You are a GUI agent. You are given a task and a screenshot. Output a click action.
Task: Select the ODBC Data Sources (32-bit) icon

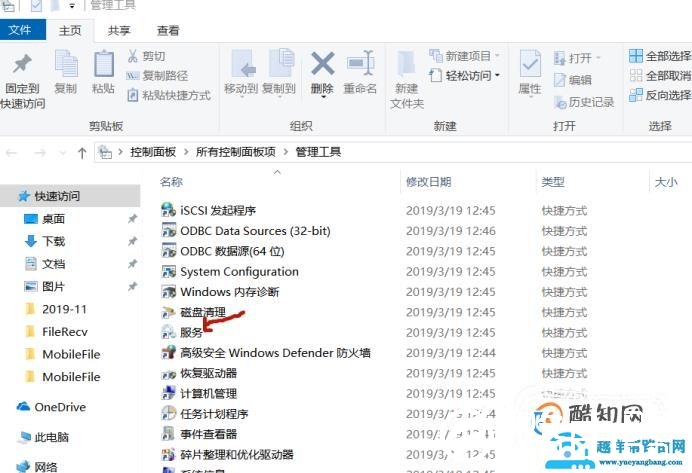[x=169, y=230]
